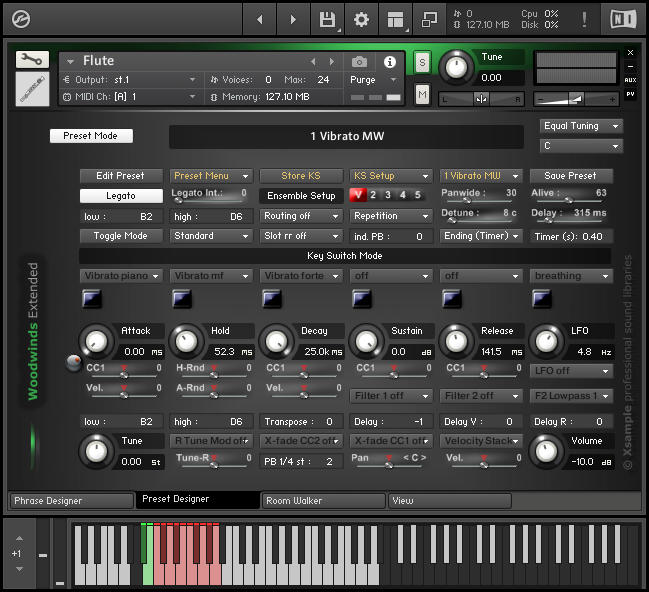Screen dimensions: 649x592
Task: Open the C key dropdown
Action: coord(581,146)
